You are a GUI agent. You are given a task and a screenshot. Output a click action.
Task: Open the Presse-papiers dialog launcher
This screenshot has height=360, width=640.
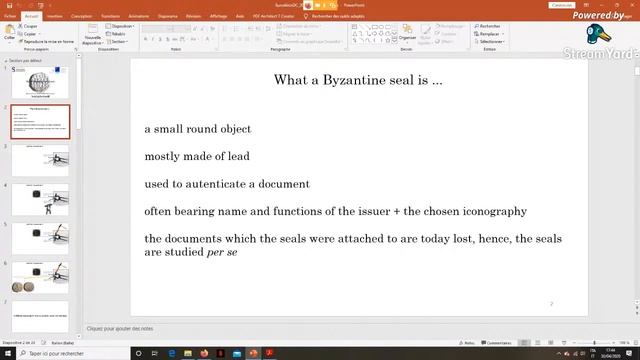point(76,49)
